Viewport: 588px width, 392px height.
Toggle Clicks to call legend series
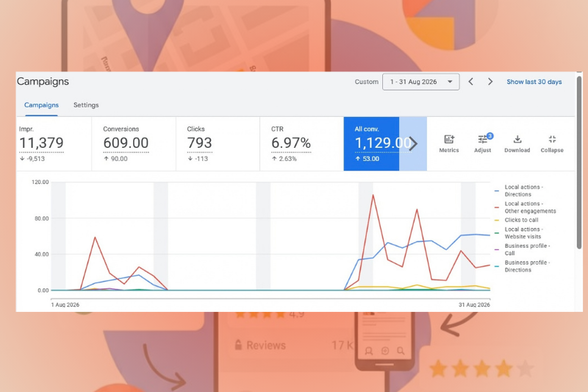(x=517, y=220)
